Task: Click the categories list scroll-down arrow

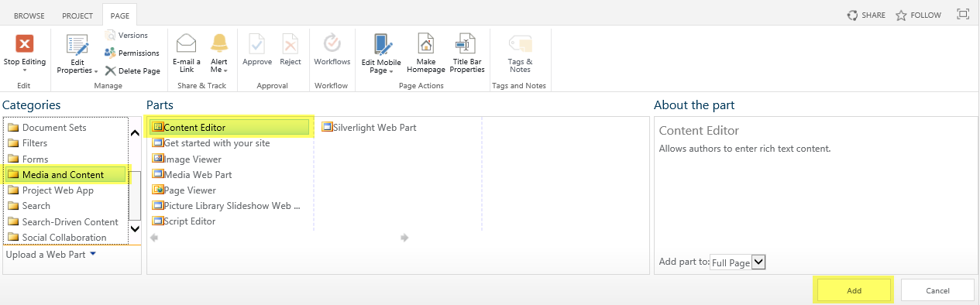Action: [135, 228]
